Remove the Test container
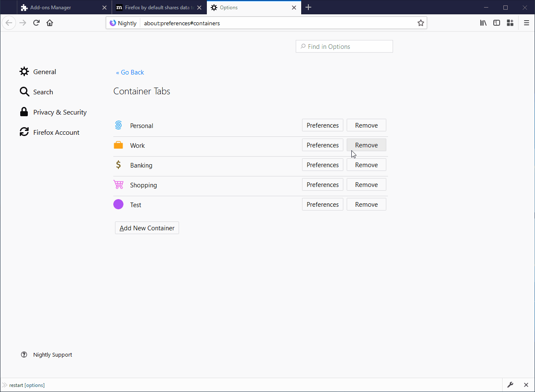 tap(366, 204)
